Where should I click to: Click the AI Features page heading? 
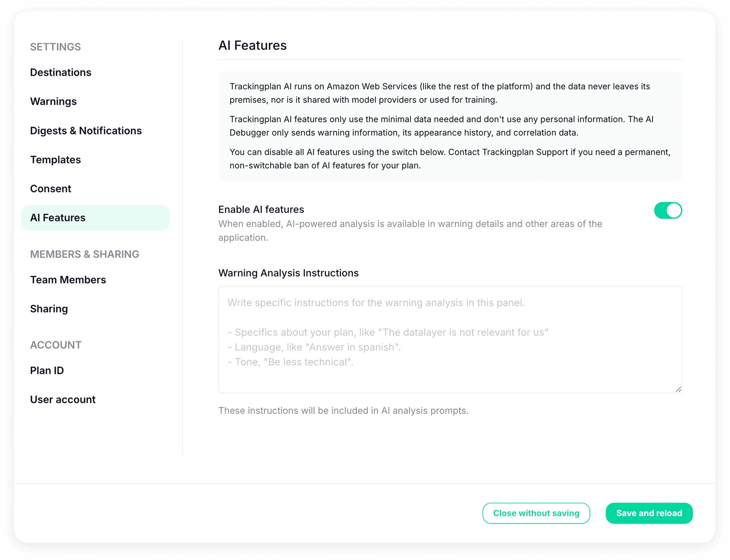(x=252, y=46)
